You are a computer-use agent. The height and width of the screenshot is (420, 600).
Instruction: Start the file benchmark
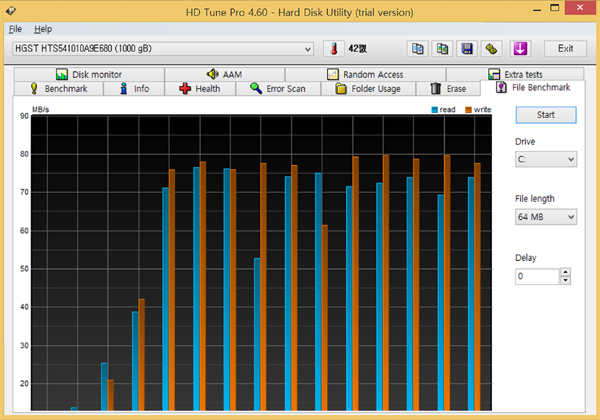coord(546,115)
